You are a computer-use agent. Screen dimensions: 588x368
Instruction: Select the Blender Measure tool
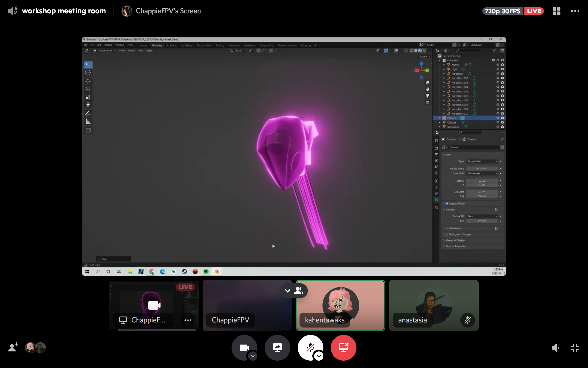[x=88, y=121]
